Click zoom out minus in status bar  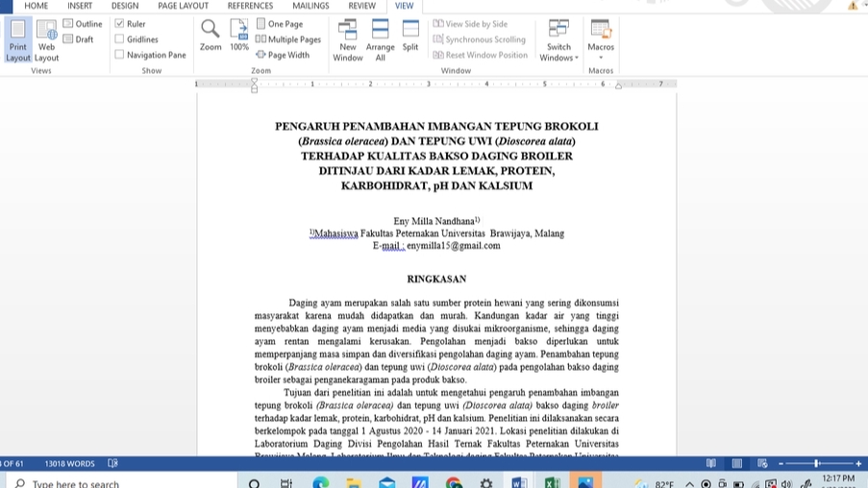[x=781, y=464]
